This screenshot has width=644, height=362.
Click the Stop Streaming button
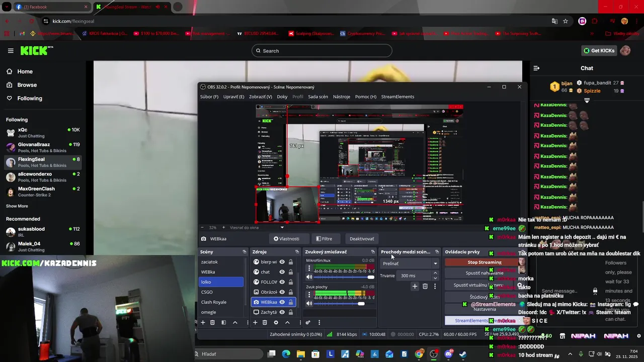485,262
